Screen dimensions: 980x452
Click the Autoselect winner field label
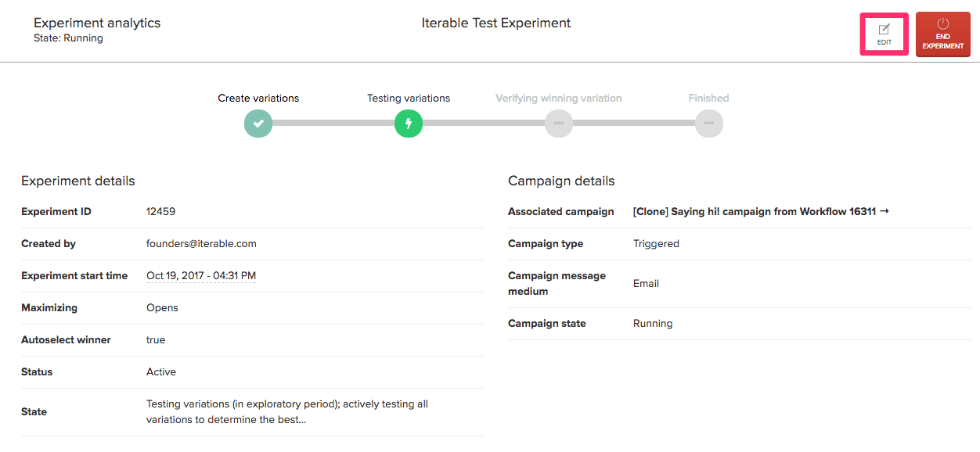66,339
